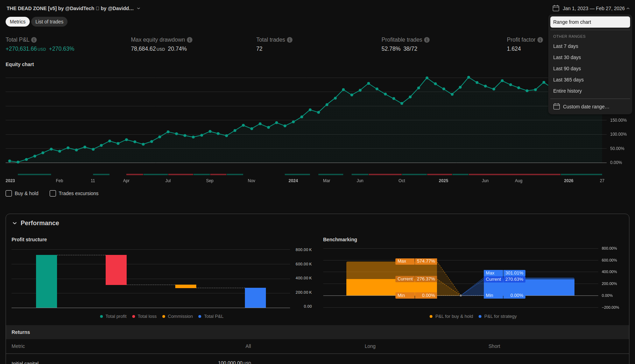Viewport: 635px width, 364px height.
Task: Enable the Buy & hold checkbox
Action: click(x=9, y=193)
